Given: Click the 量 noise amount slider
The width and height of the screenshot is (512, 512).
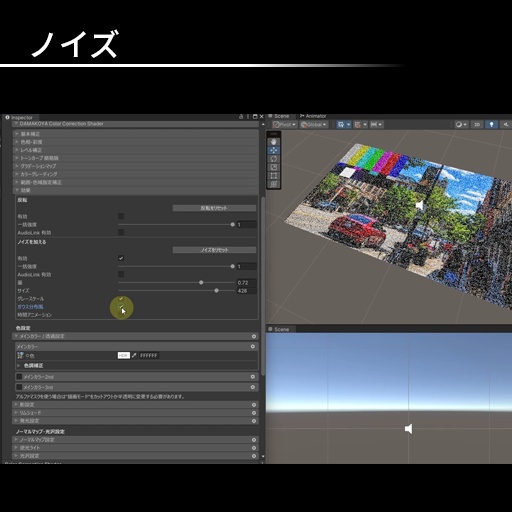Looking at the screenshot, I should point(176,282).
